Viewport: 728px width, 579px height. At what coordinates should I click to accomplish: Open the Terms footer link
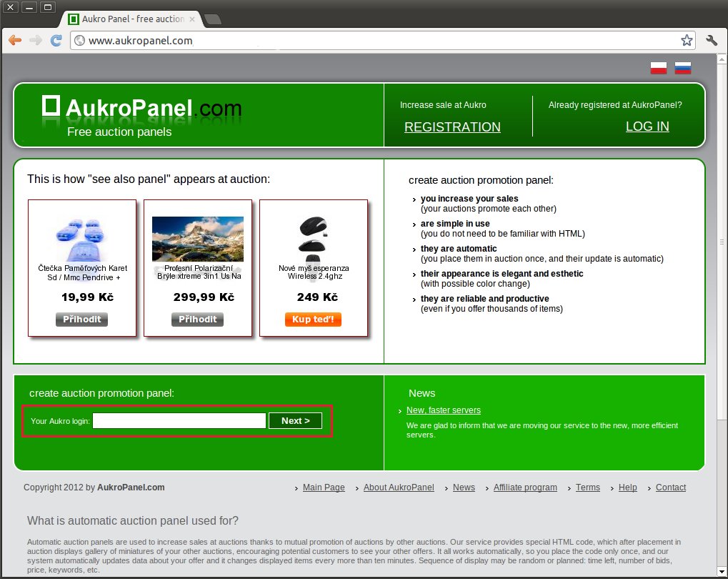click(x=588, y=488)
